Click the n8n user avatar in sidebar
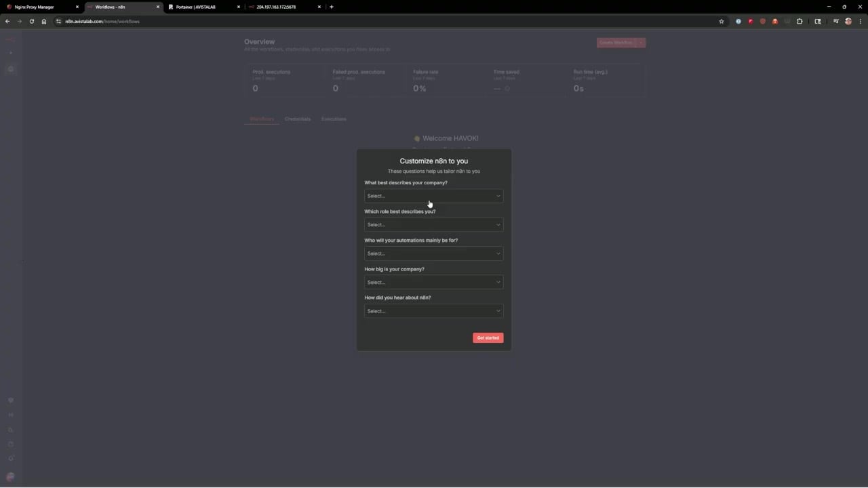This screenshot has height=488, width=868. [10, 476]
